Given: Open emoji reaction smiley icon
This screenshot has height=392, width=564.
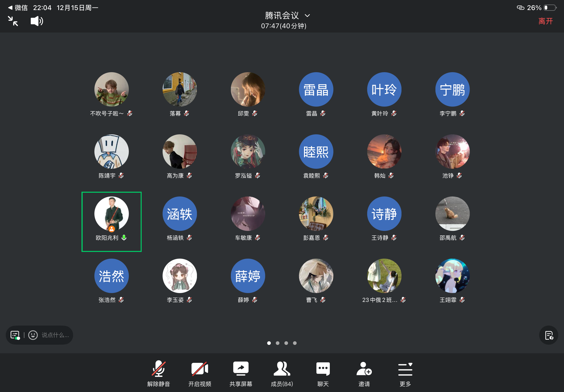Looking at the screenshot, I should [33, 335].
